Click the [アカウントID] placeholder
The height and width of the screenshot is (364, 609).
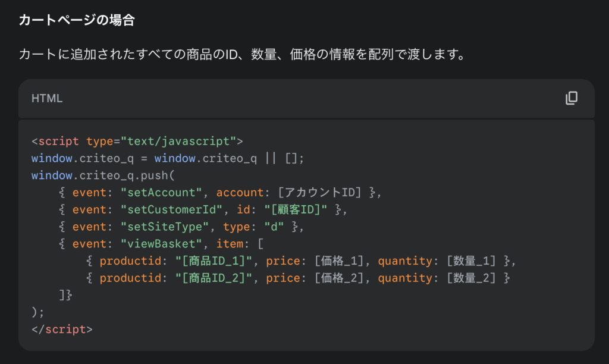pyautogui.click(x=320, y=193)
